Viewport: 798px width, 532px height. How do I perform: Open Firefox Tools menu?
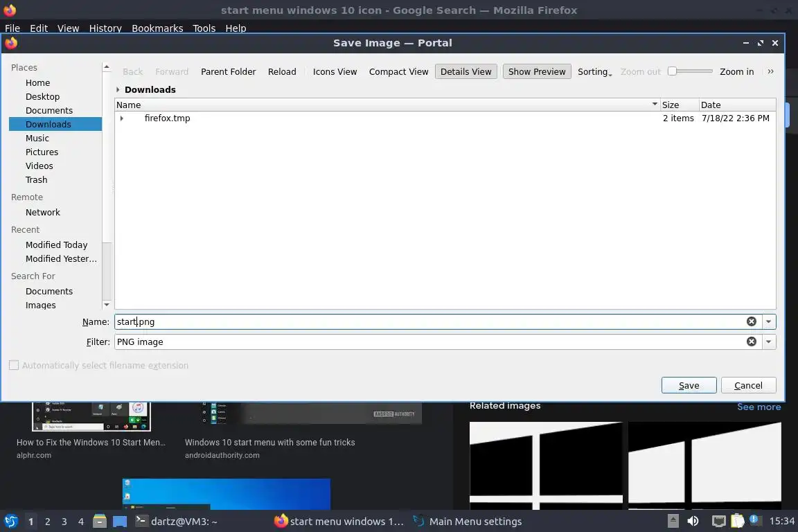click(x=204, y=28)
